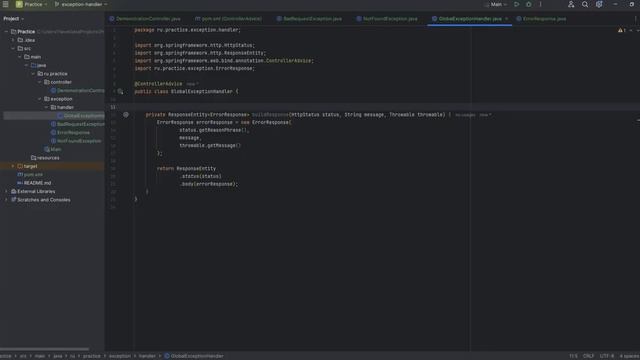Close the GlobalExceptionHandler.java tab
640x360 pixels.
(x=507, y=19)
